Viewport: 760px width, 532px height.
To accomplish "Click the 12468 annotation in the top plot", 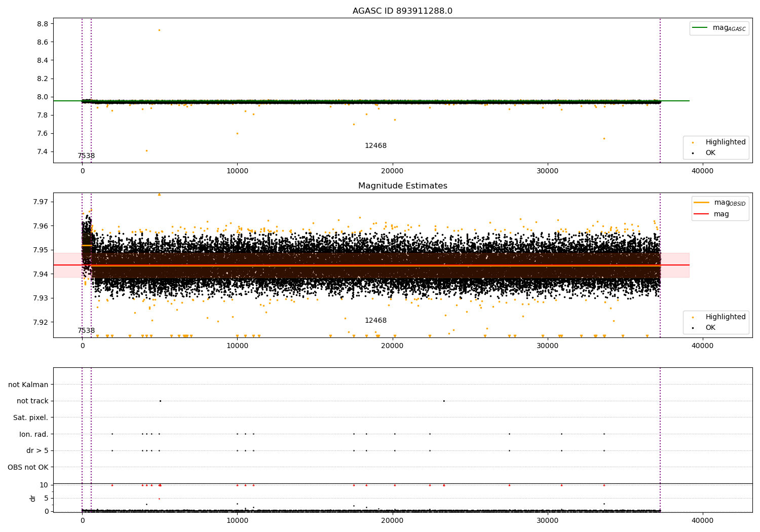I will click(375, 146).
